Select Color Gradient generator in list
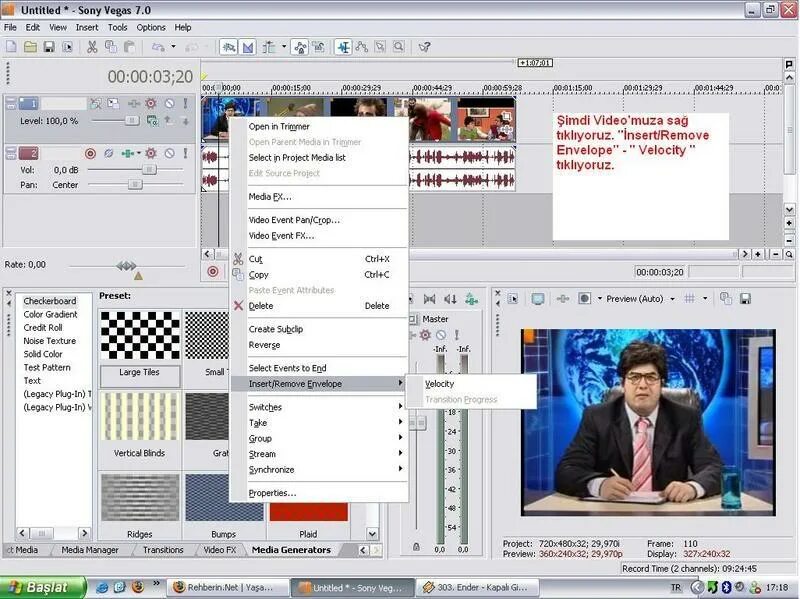 pos(51,314)
